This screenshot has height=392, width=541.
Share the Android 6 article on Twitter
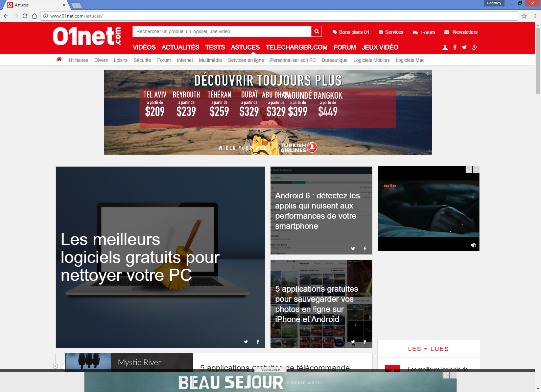click(x=353, y=249)
